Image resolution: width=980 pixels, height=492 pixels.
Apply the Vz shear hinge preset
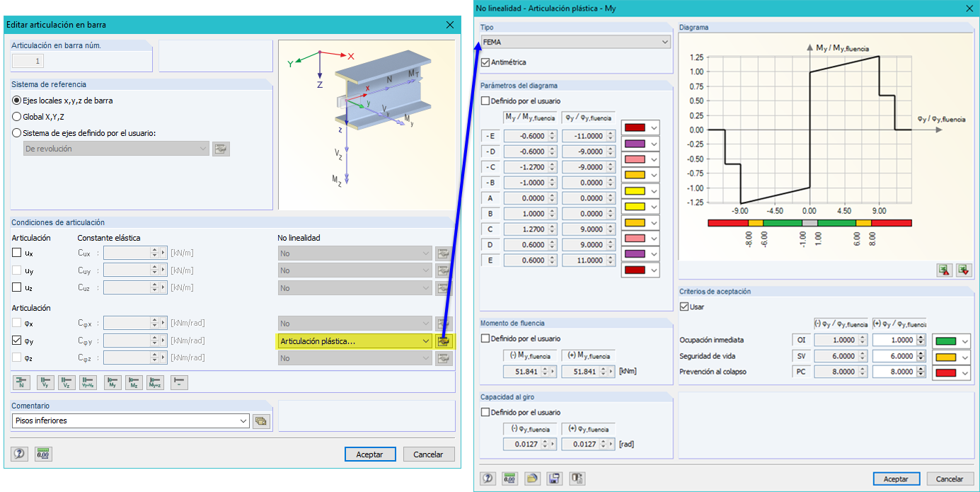(x=67, y=383)
